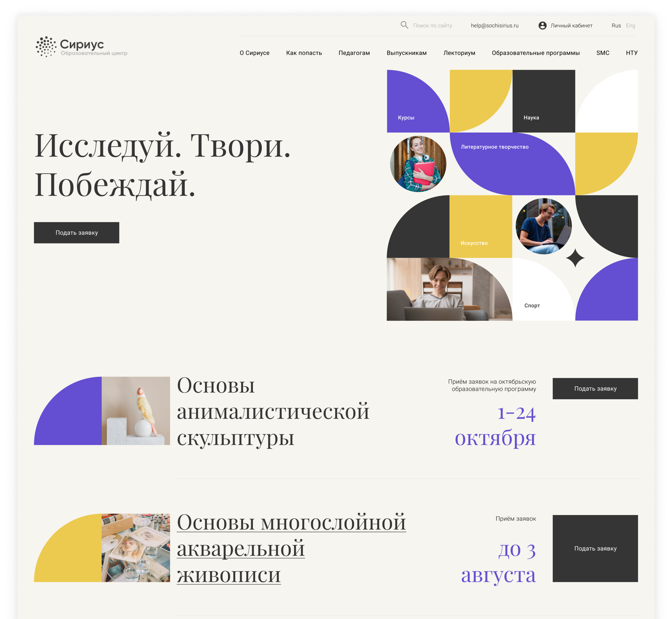This screenshot has width=672, height=619.
Task: Open Образовательные программы in the navigation
Action: tap(536, 53)
